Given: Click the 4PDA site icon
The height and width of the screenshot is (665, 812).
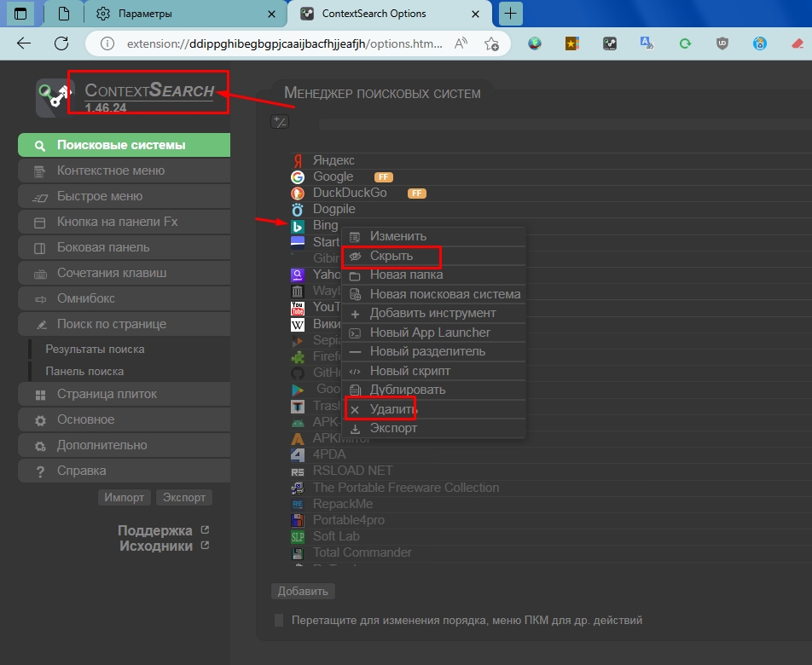Looking at the screenshot, I should click(x=298, y=454).
